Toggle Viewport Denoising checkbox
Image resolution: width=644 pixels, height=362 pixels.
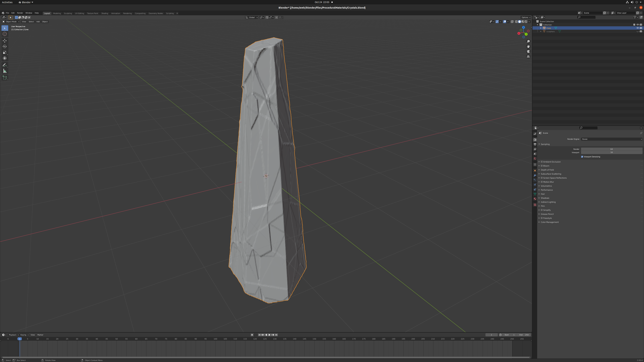(582, 157)
